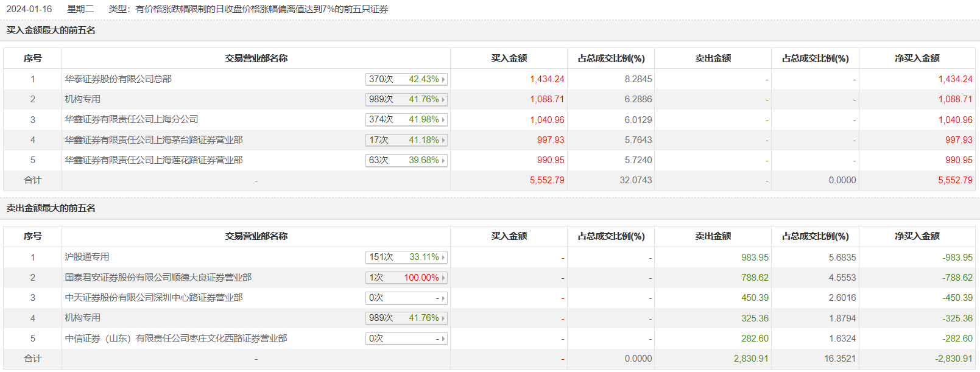Expand the 17次 41.18% stats box
This screenshot has width=980, height=372.
tap(406, 140)
